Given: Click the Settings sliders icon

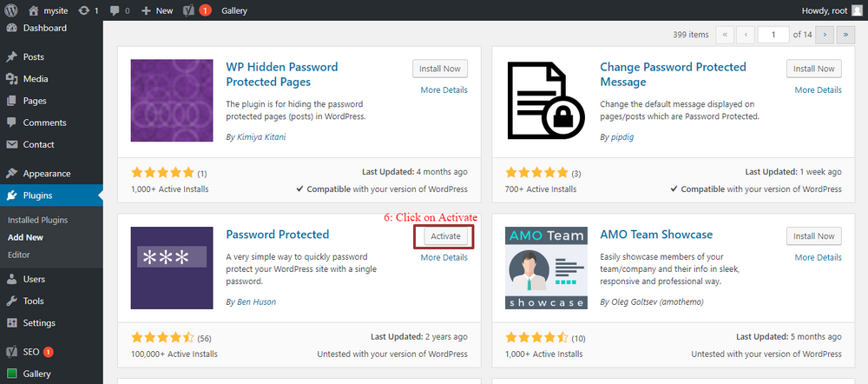Looking at the screenshot, I should click(11, 323).
